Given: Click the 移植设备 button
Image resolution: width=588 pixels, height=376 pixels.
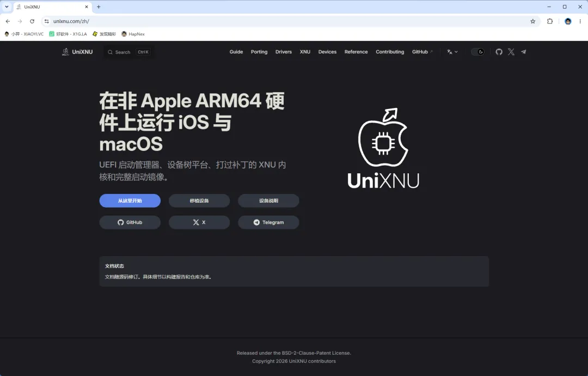Looking at the screenshot, I should (x=199, y=201).
